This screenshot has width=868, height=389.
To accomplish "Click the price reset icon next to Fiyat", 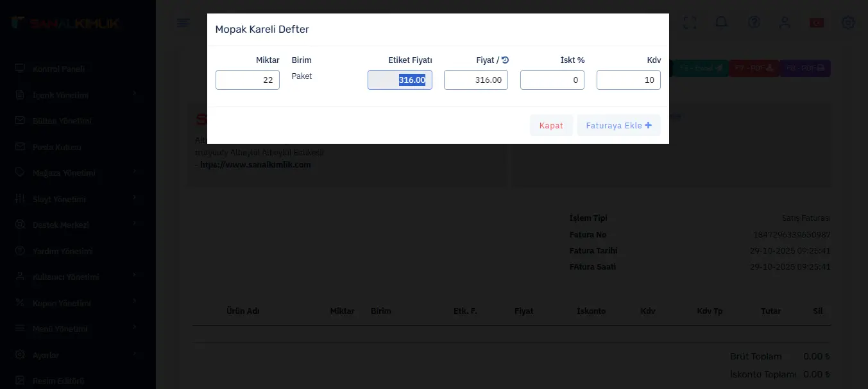I will [x=505, y=60].
